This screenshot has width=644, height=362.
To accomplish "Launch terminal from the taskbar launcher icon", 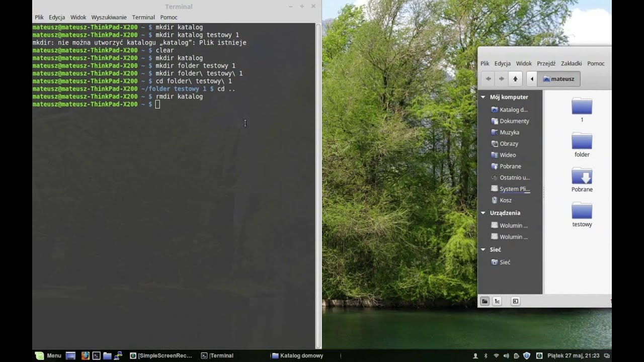I will tap(96, 355).
